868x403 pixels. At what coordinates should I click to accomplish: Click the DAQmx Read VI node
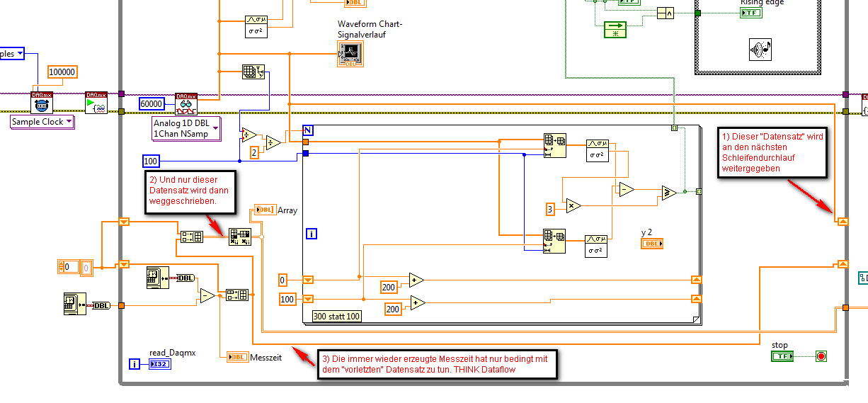(x=186, y=104)
